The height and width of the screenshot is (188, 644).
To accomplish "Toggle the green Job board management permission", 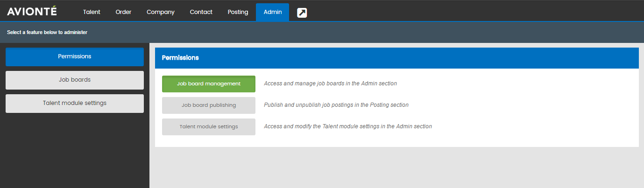I will (209, 84).
